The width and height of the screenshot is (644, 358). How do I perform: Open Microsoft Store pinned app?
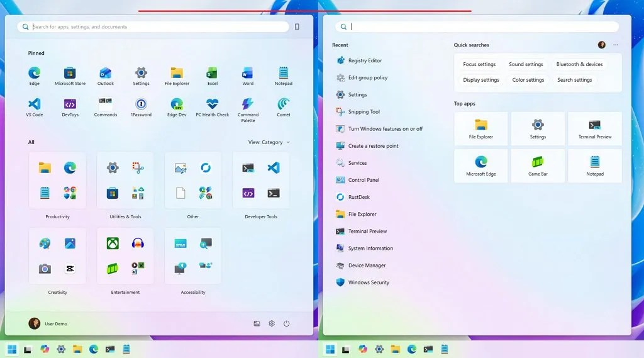tap(70, 76)
